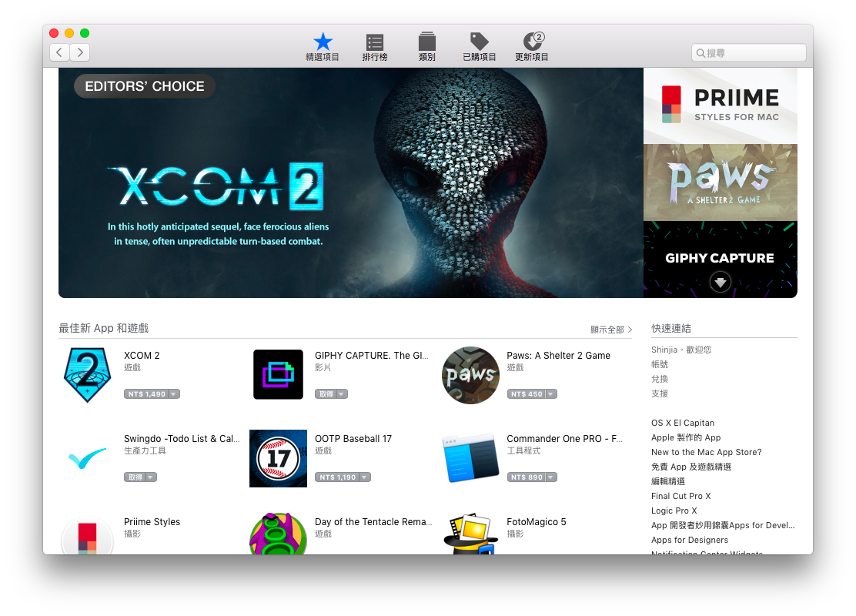This screenshot has width=856, height=616.
Task: Open the 編輯精選 link
Action: point(667,481)
